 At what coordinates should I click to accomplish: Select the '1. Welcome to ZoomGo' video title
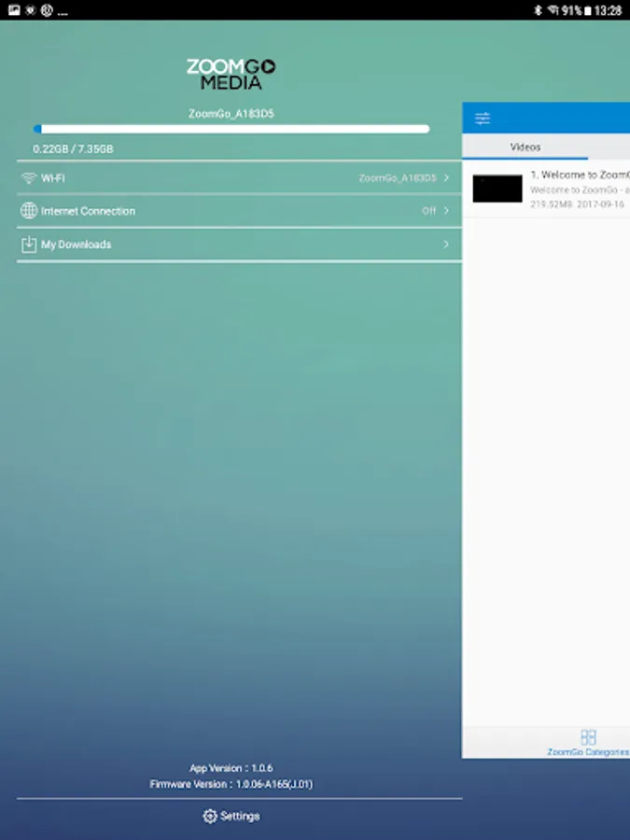(x=580, y=175)
